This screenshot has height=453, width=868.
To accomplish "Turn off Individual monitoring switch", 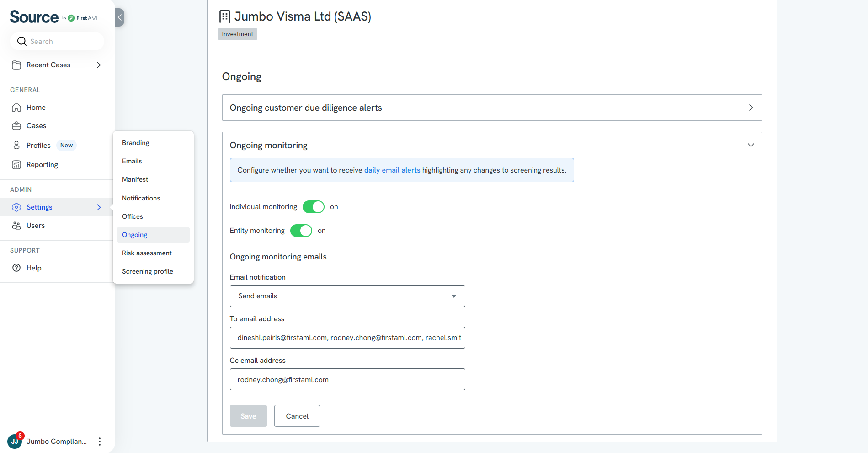I will [314, 207].
